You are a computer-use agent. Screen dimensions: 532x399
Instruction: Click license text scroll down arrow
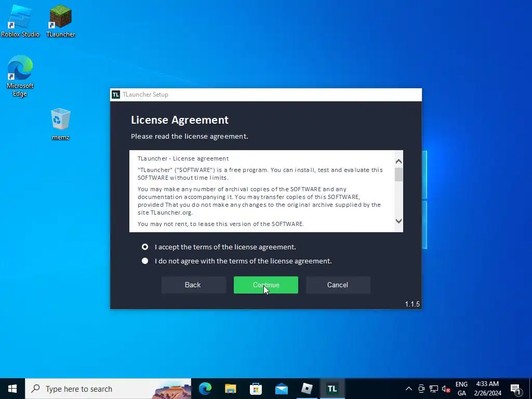point(398,221)
